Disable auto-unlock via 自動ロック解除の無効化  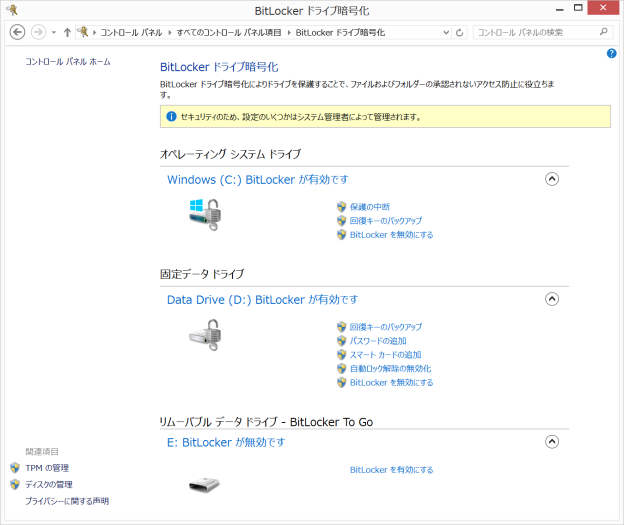click(390, 369)
